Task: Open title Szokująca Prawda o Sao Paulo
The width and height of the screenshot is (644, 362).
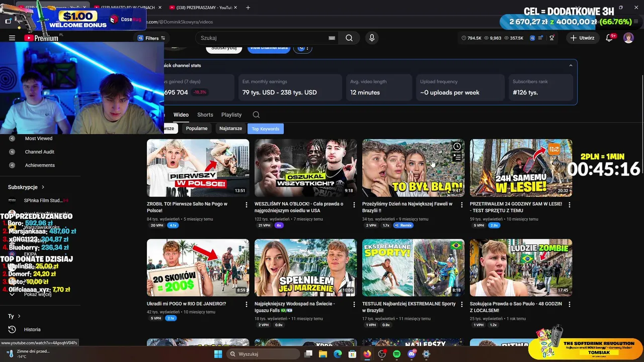Action: click(x=515, y=307)
